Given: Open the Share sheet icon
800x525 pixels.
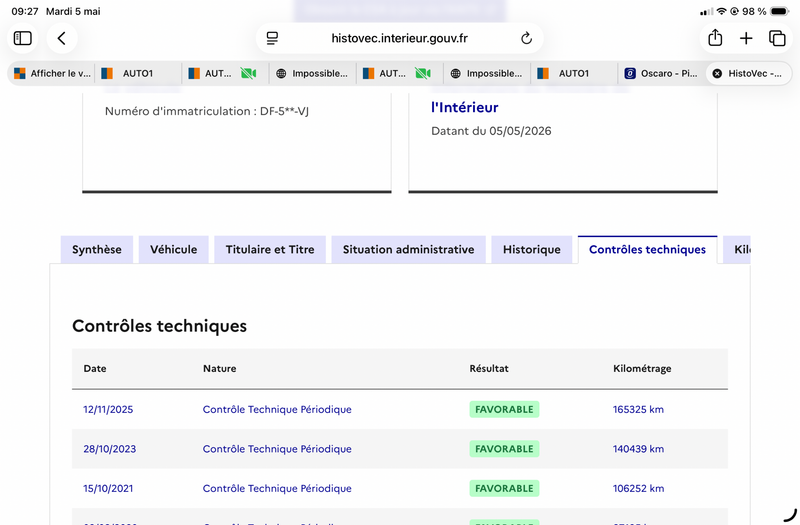Looking at the screenshot, I should pyautogui.click(x=715, y=38).
